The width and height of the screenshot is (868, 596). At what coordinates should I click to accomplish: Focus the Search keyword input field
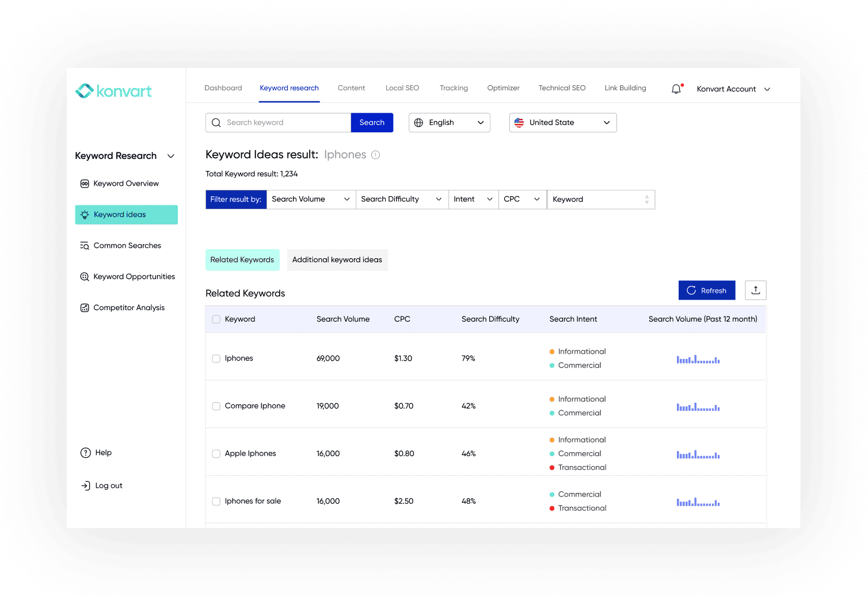point(285,123)
